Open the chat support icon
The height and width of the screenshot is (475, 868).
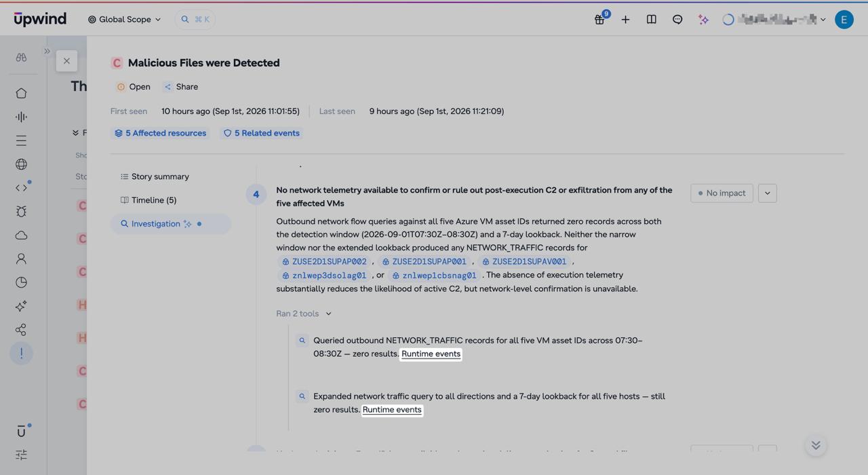pyautogui.click(x=677, y=20)
